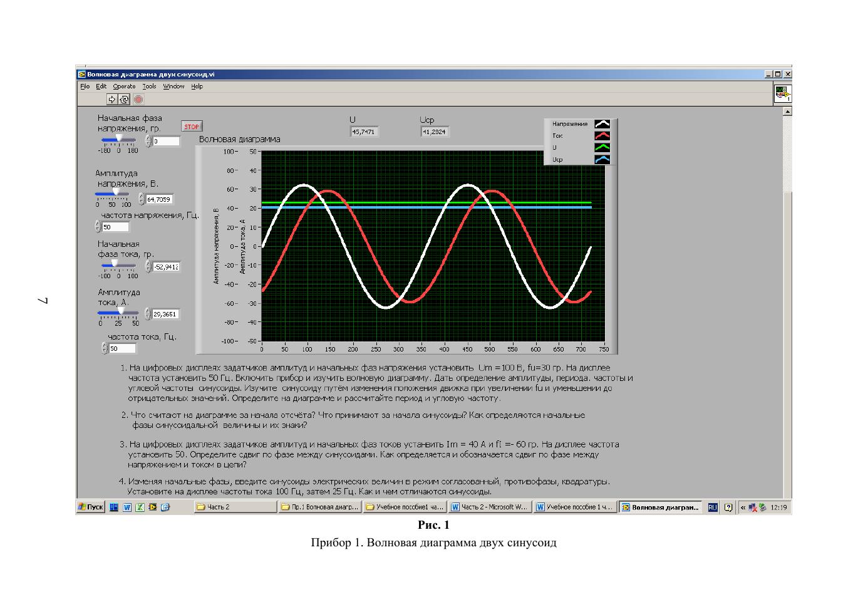Click the vertical scrollbar up arrow
Screen dimensions: 868x614
click(787, 112)
